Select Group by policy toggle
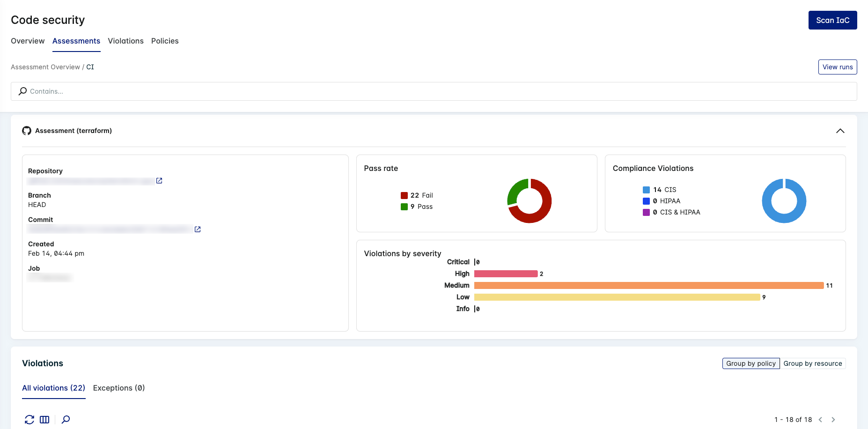Screen dimensions: 868x429 (750, 363)
